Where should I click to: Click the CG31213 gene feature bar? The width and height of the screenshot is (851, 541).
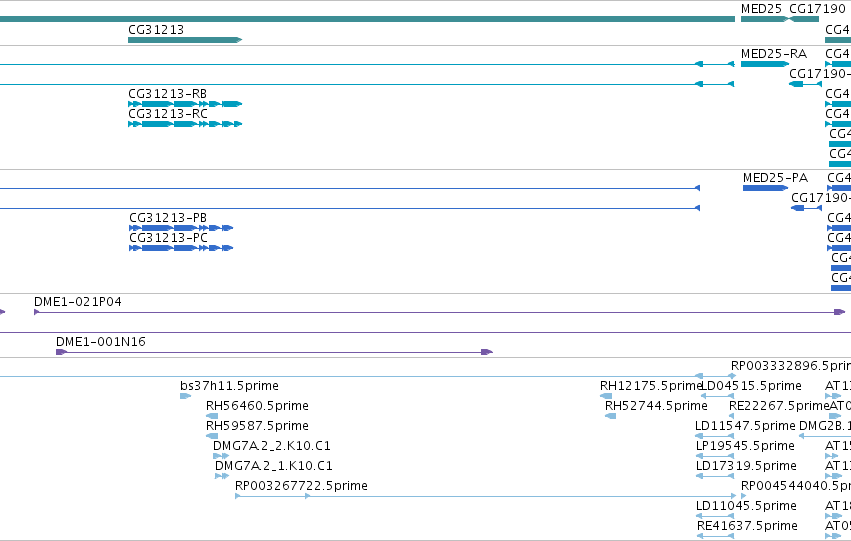coord(185,40)
